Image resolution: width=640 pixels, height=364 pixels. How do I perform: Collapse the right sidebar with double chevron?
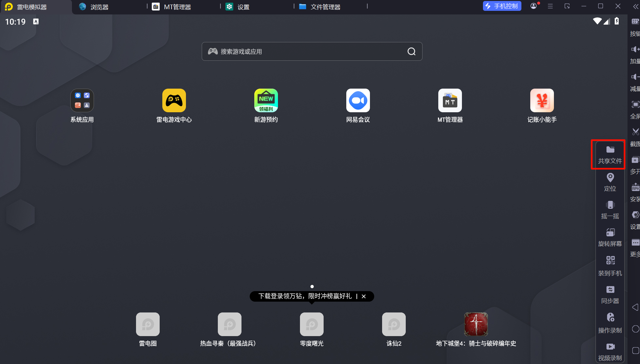[635, 6]
